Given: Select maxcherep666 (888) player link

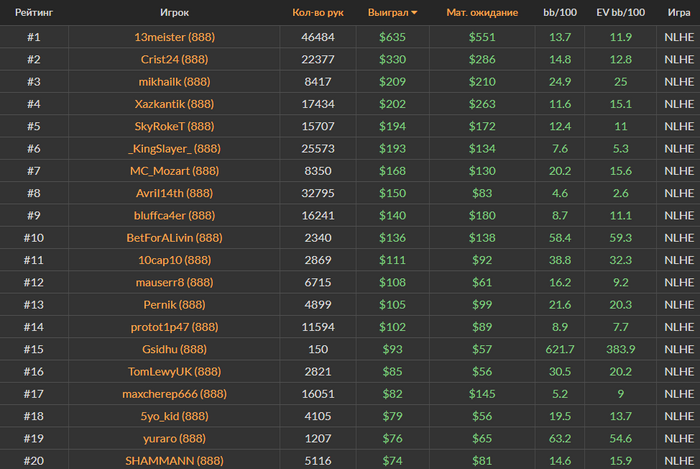Looking at the screenshot, I should pos(175,394).
